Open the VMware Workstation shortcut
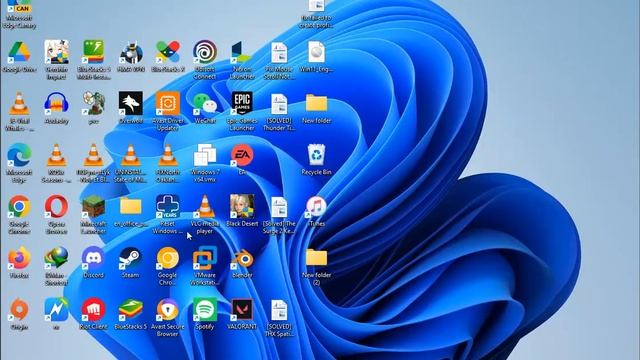Viewport: 640px width, 360px height. coord(205,258)
